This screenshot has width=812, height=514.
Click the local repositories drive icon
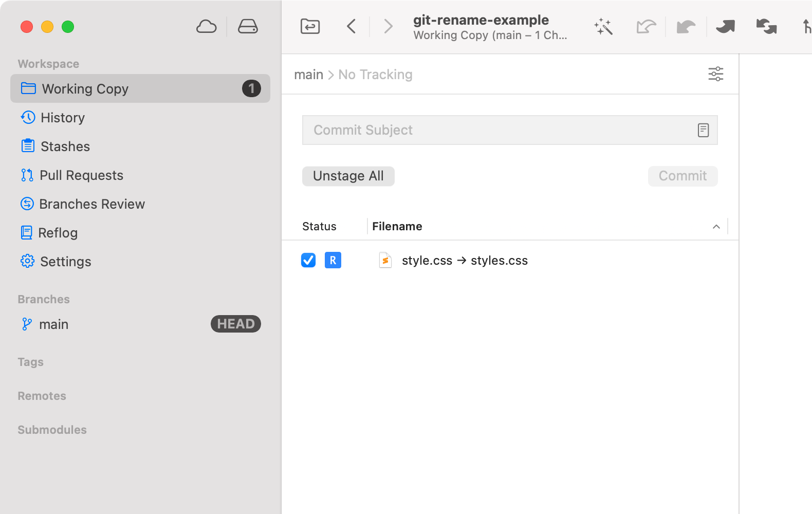[248, 27]
